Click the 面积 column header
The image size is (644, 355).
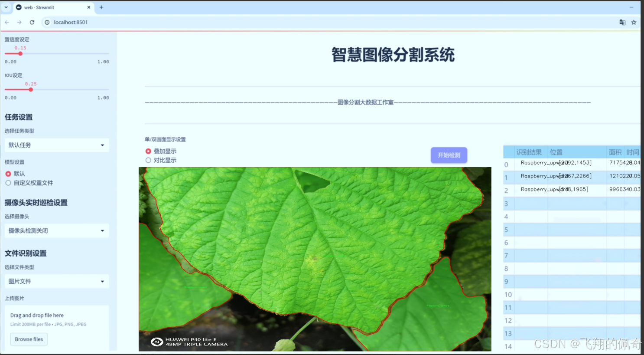point(615,152)
